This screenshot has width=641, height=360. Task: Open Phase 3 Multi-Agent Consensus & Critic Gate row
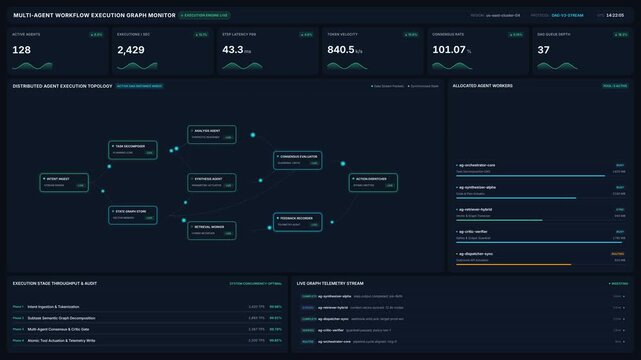(147, 329)
